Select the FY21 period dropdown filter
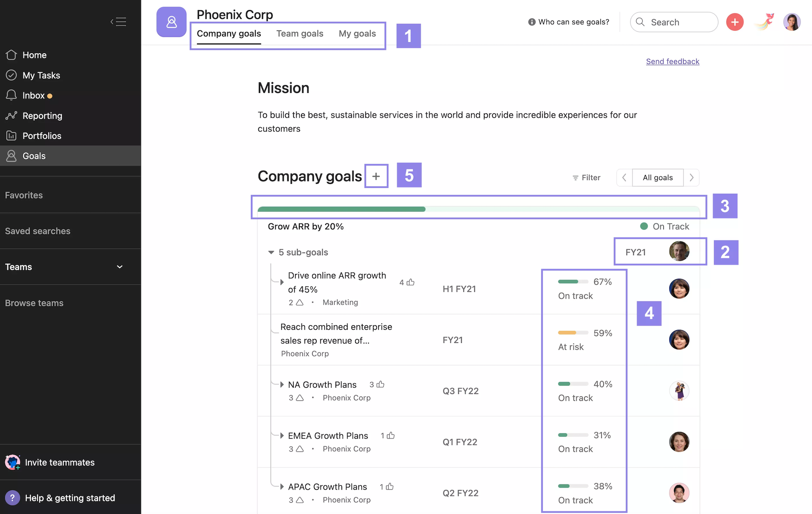The image size is (812, 514). click(636, 251)
